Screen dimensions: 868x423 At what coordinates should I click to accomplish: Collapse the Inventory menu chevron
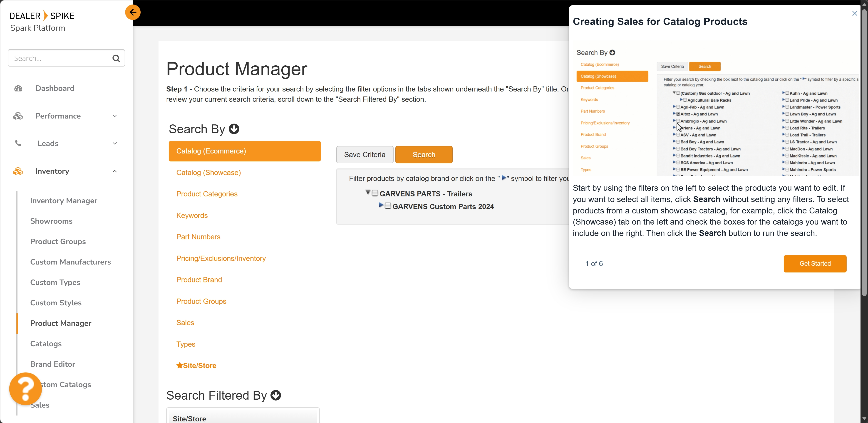[114, 171]
